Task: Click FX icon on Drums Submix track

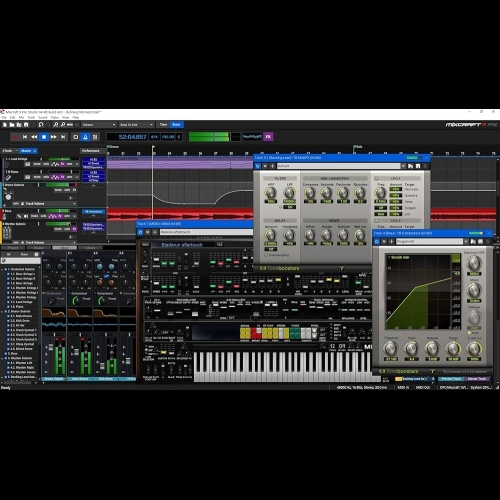Action: tap(75, 190)
